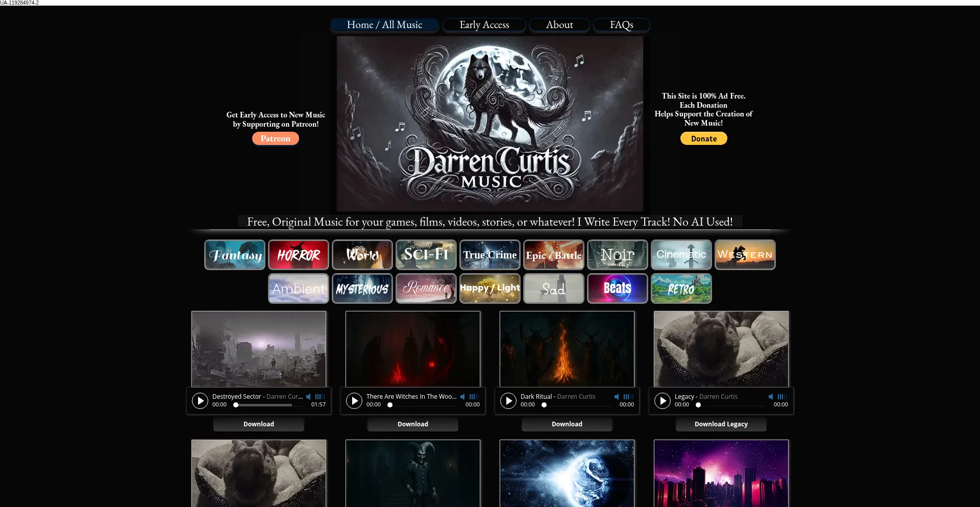The image size is (980, 507).
Task: Browse the Happy / Light genre
Action: pos(489,288)
